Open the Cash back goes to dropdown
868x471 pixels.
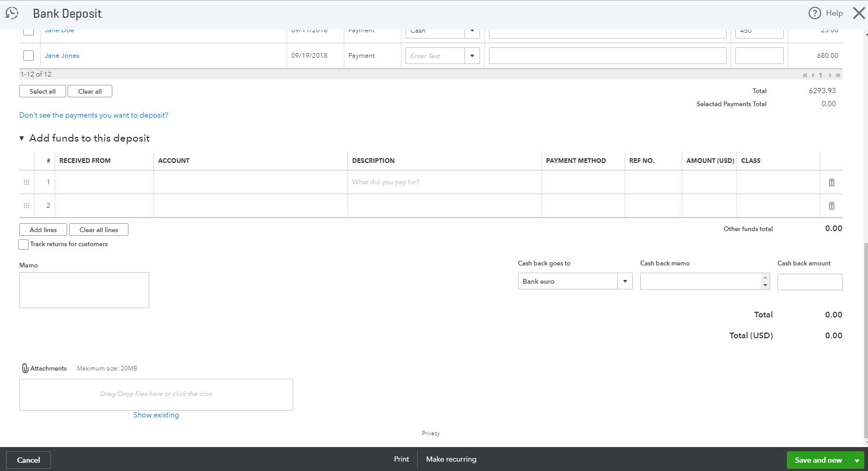coord(625,281)
